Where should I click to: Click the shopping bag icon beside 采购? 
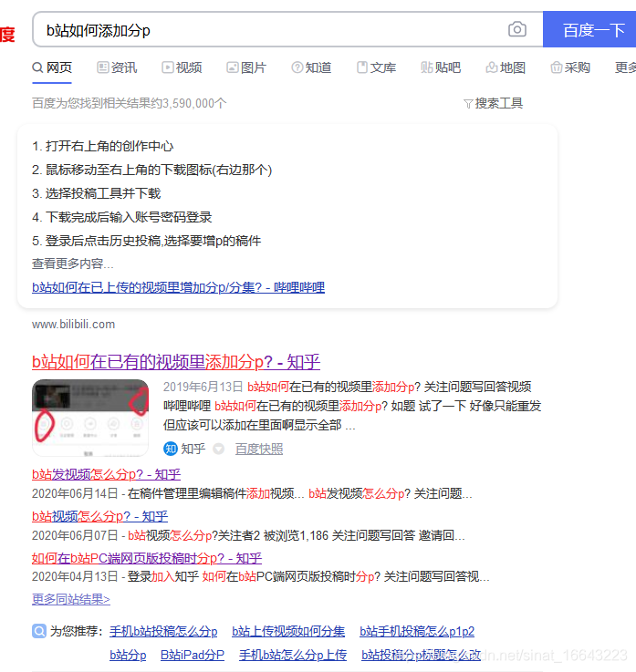point(557,67)
